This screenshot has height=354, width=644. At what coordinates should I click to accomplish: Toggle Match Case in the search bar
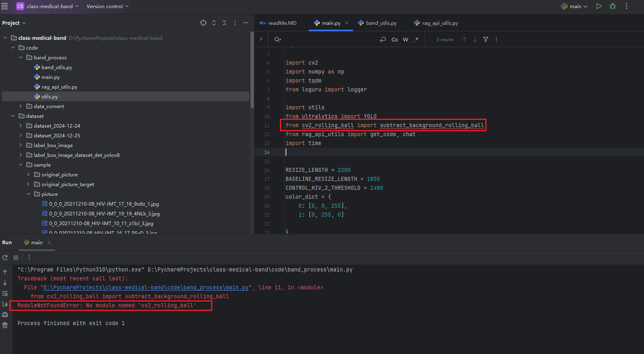(x=395, y=39)
